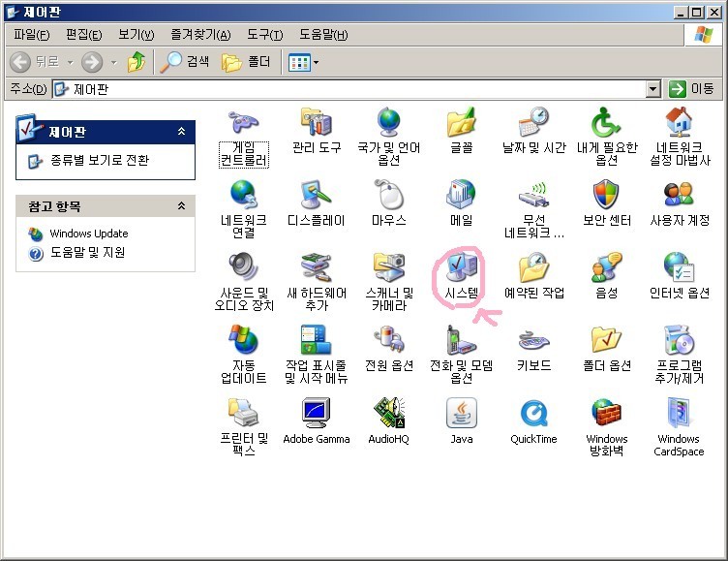
Task: Collapse the 참고 항목 panel
Action: (x=182, y=205)
